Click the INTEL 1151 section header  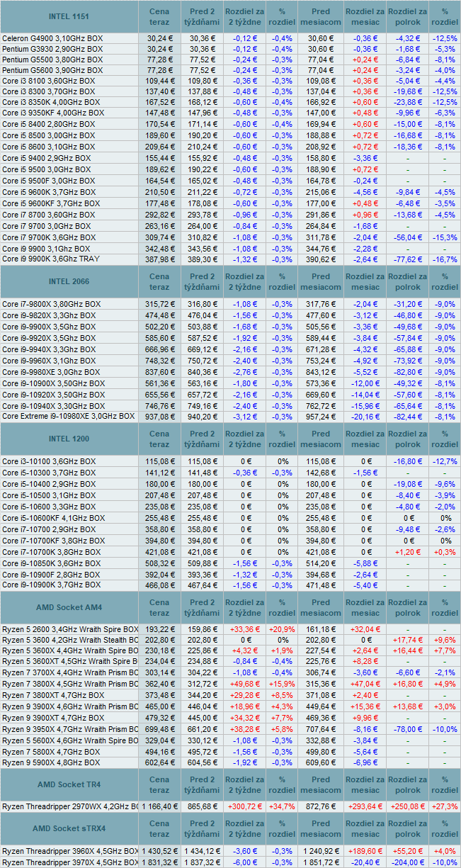pyautogui.click(x=69, y=16)
